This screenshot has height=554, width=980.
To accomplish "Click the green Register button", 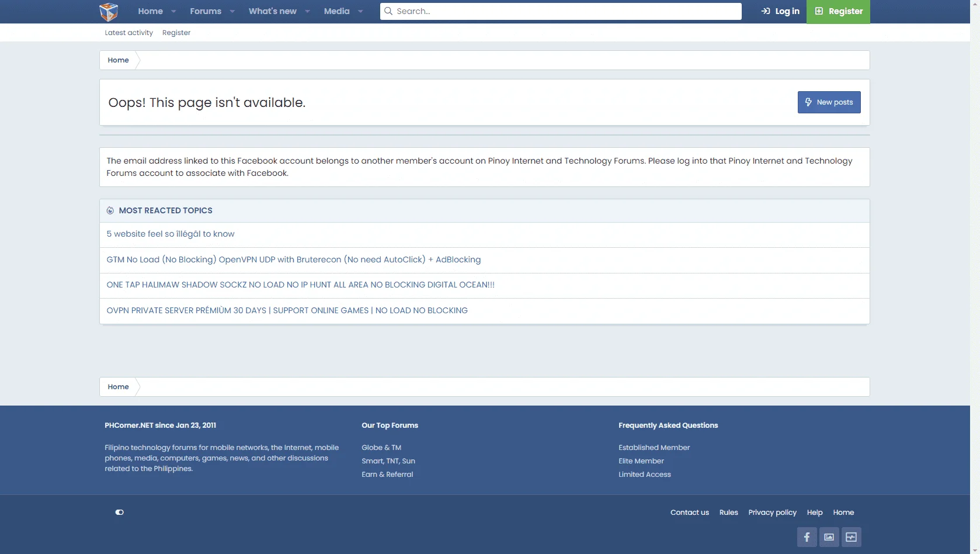I will pos(838,11).
